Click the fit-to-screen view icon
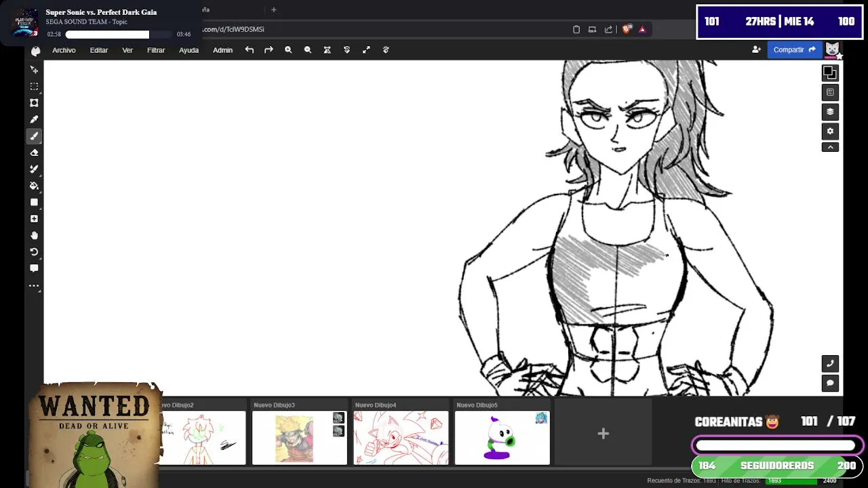Viewport: 868px width, 488px height. tap(327, 49)
